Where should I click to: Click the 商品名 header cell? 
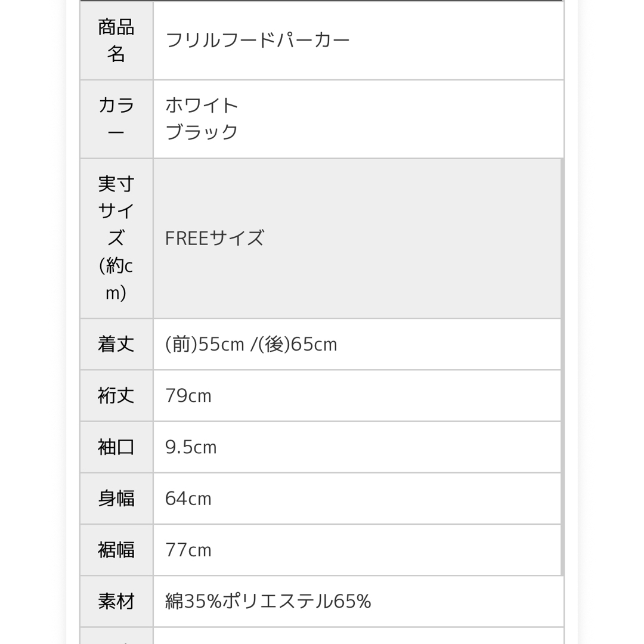click(116, 41)
